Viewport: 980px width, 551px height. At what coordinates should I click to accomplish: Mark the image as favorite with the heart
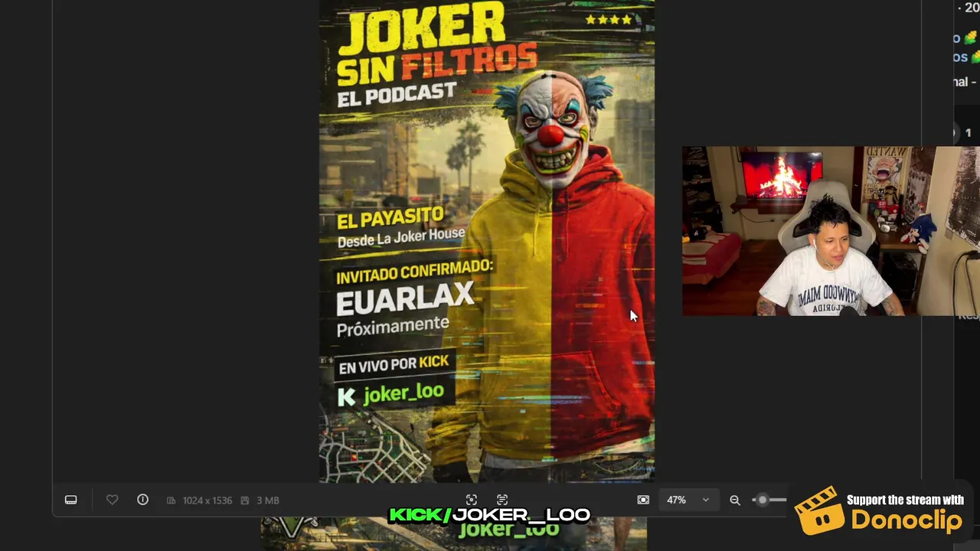pos(112,500)
